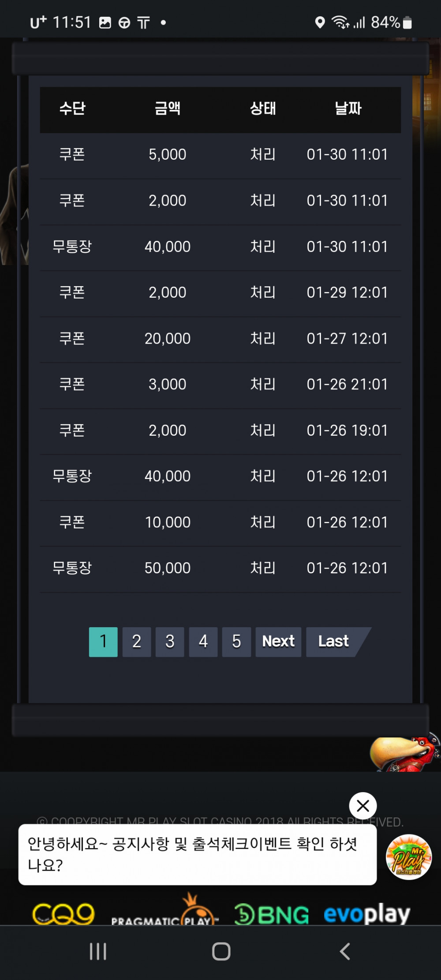This screenshot has width=441, height=980.
Task: Open the Pragmatic Play provider logo
Action: click(x=165, y=910)
